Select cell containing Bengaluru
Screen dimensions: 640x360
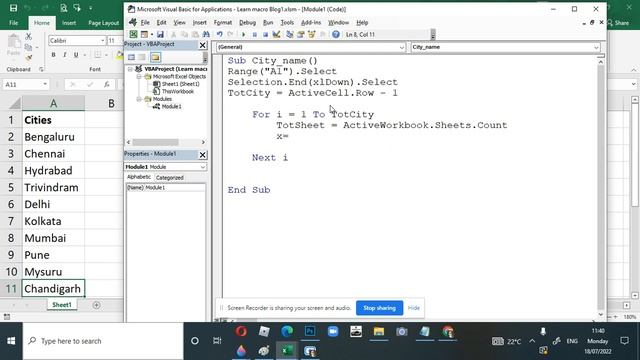(53, 137)
